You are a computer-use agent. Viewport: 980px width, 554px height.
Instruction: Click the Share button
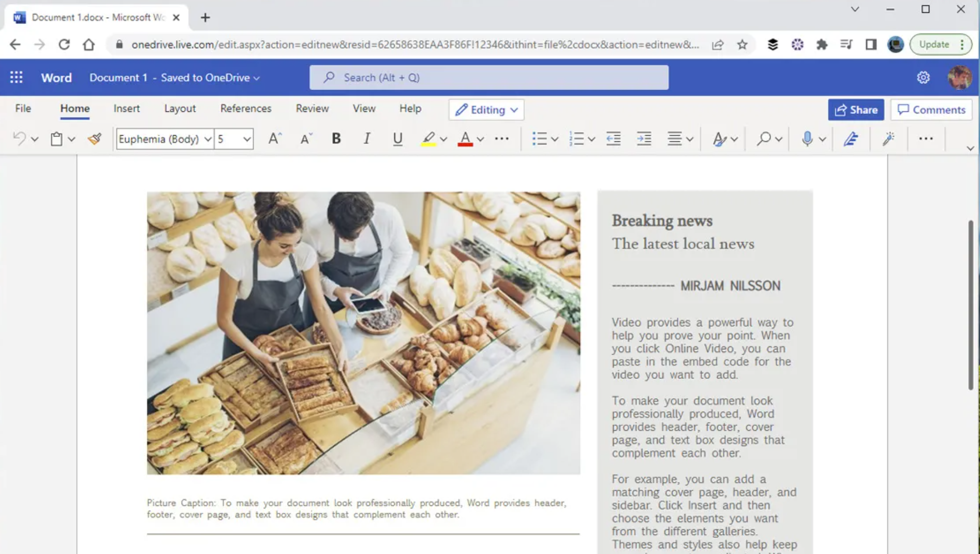(855, 110)
